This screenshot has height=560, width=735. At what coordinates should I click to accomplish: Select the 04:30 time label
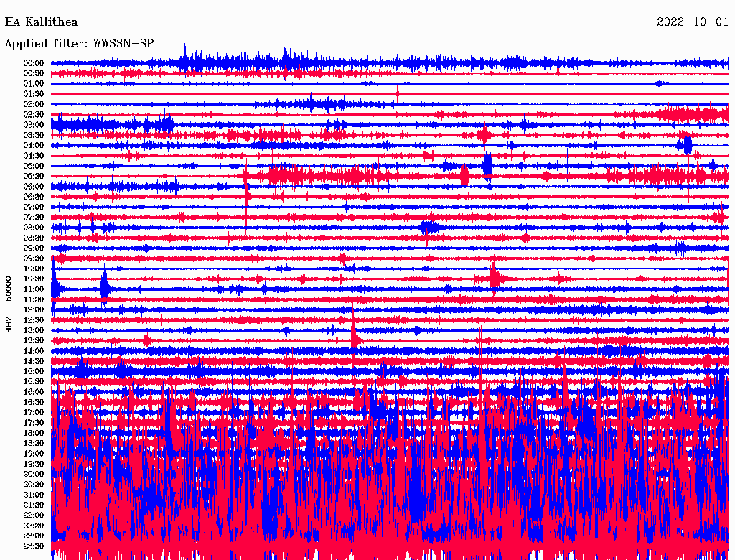pos(34,156)
